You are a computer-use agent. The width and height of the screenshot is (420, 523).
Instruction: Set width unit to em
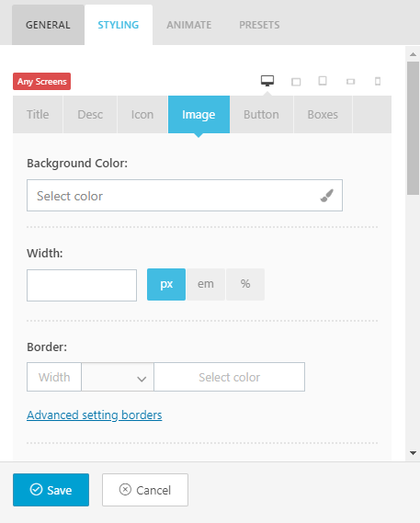point(206,285)
